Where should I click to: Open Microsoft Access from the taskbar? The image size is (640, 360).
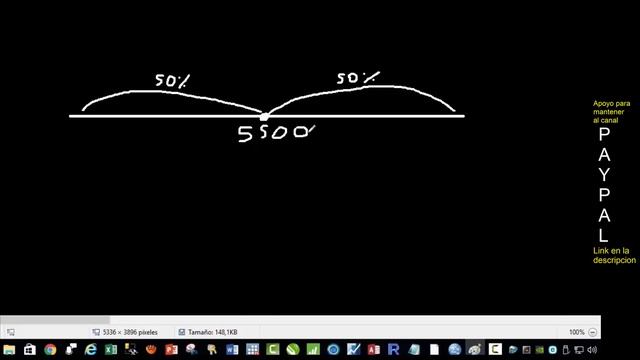373,350
